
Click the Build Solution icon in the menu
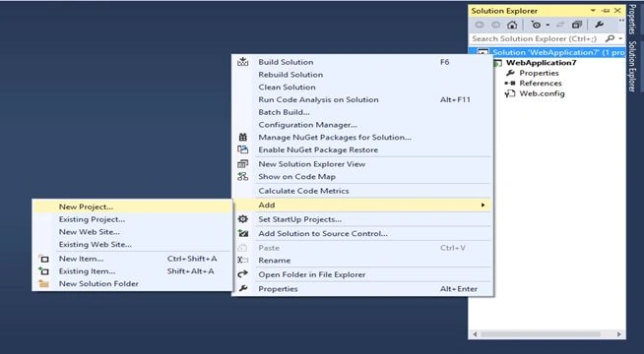tap(243, 62)
